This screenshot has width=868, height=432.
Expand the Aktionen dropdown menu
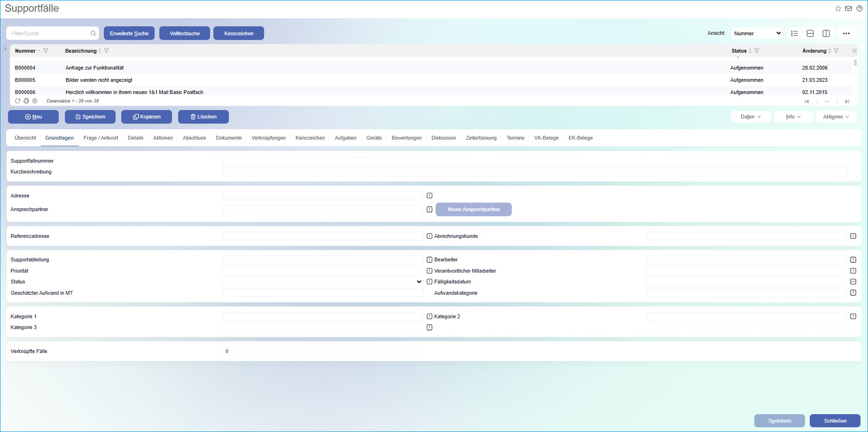click(836, 117)
